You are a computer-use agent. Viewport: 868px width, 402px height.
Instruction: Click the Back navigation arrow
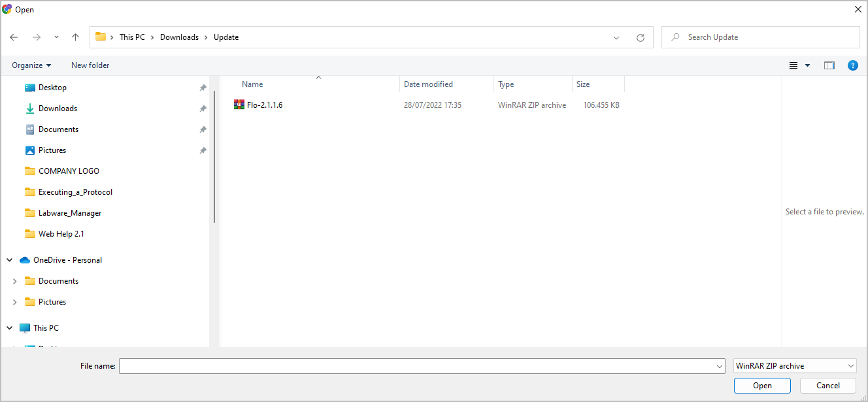tap(14, 37)
